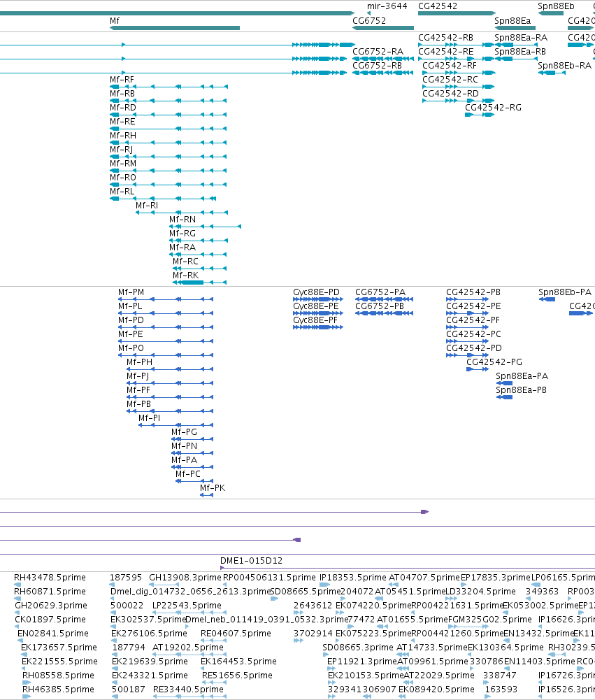Select EST EK164453.5prime
Viewport: 595px width, 700px height.
click(239, 661)
